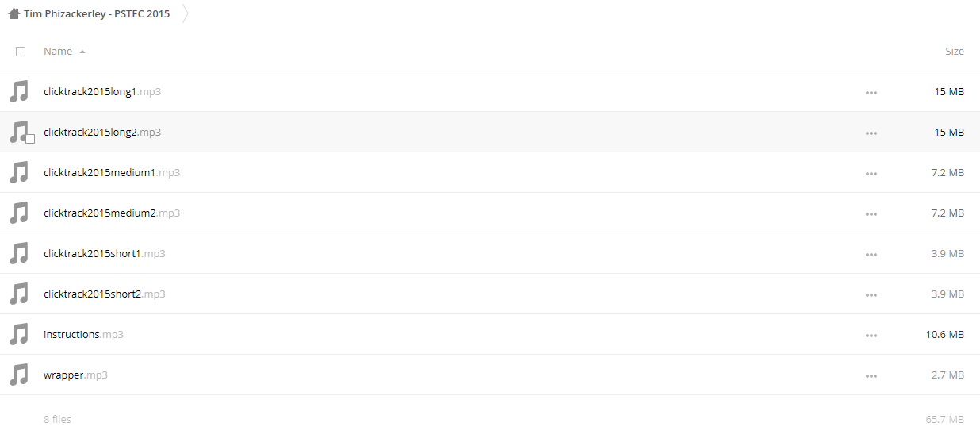The image size is (980, 442).
Task: Click music note icon for clicktrack2015medium2.mp3
Action: coord(19,213)
